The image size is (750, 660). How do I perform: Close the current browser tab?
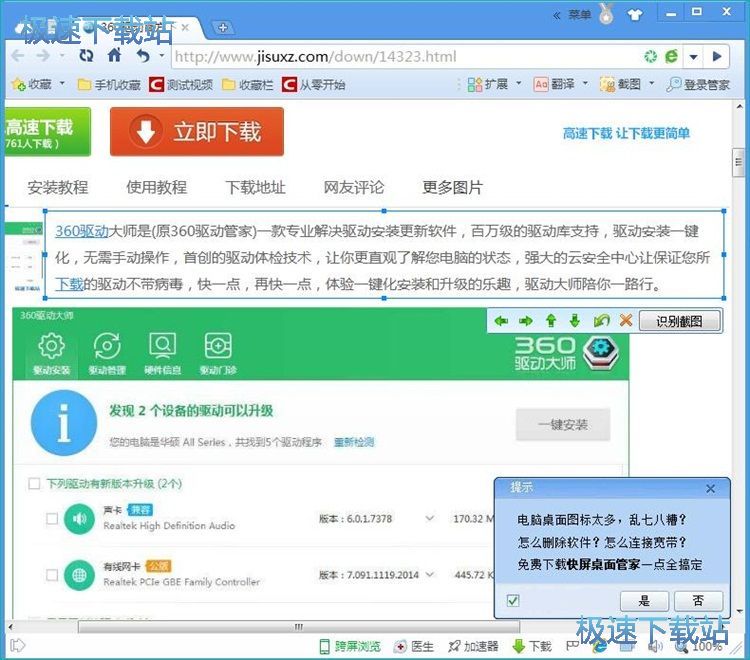coord(185,28)
